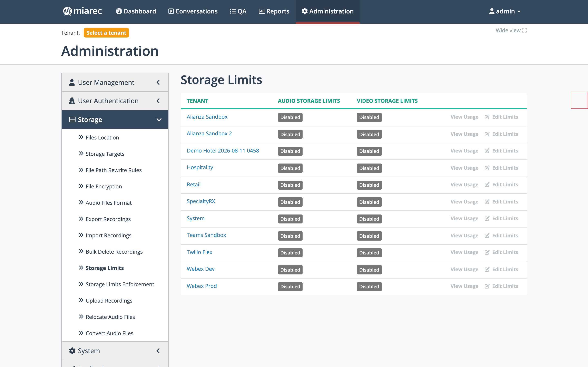Open the Dashboard gauge icon

(x=119, y=11)
